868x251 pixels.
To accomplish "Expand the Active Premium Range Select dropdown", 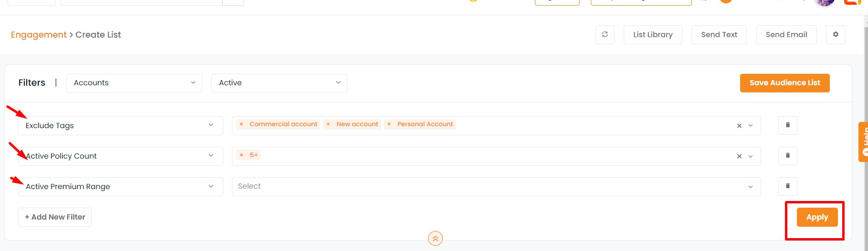I will 496,186.
